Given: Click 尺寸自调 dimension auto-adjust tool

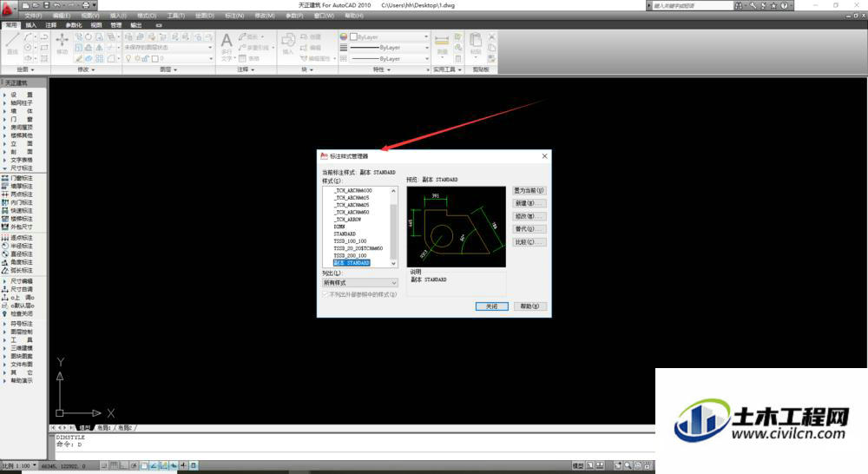Looking at the screenshot, I should click(17, 289).
